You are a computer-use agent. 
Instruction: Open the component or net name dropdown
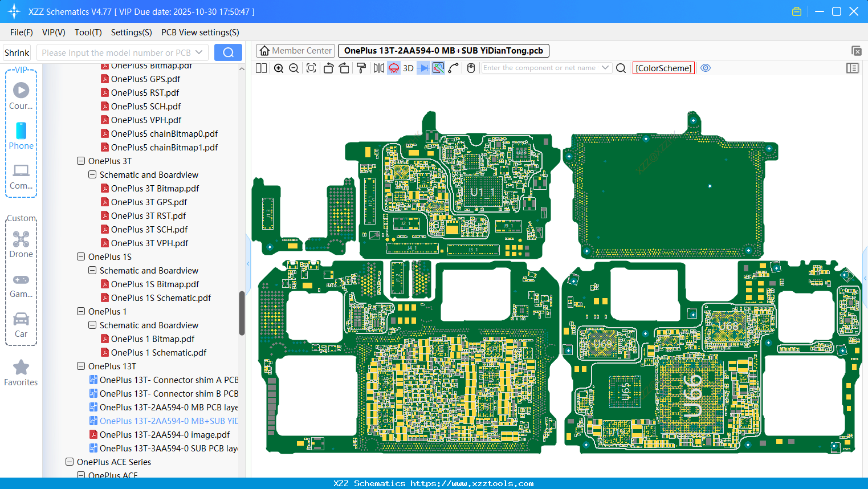(x=605, y=68)
